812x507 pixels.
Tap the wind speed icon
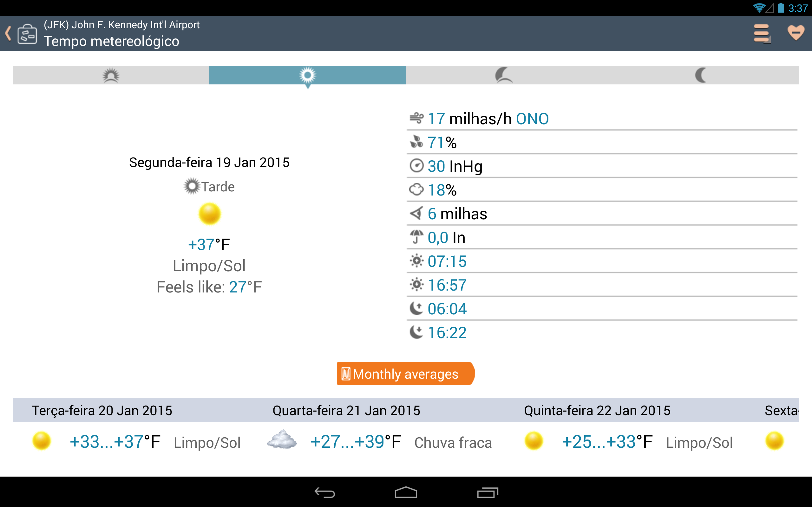[x=416, y=119]
